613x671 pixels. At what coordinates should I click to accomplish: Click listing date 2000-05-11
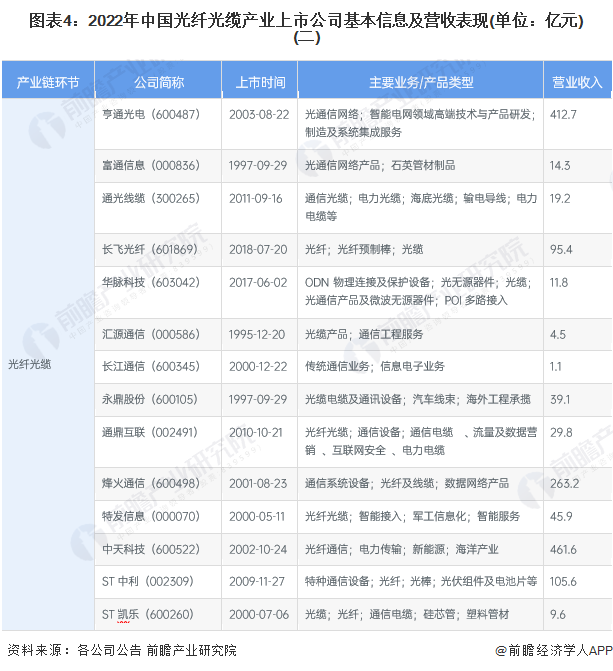257,516
